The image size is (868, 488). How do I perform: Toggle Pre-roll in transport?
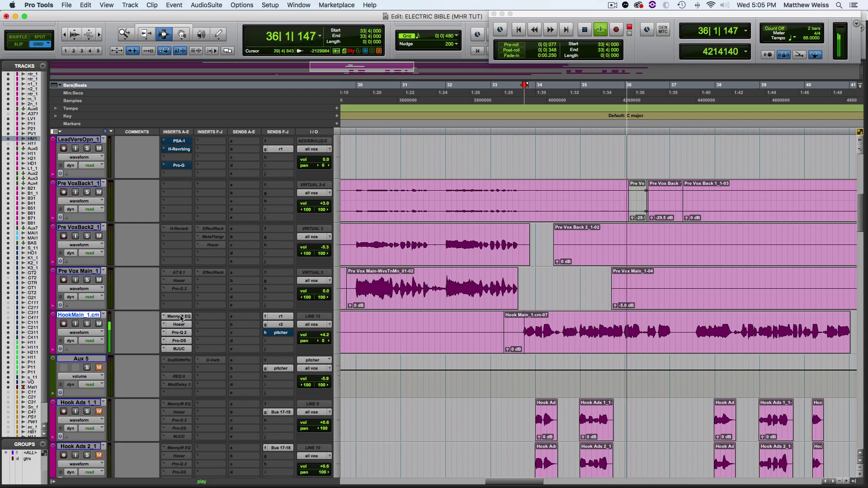point(511,45)
